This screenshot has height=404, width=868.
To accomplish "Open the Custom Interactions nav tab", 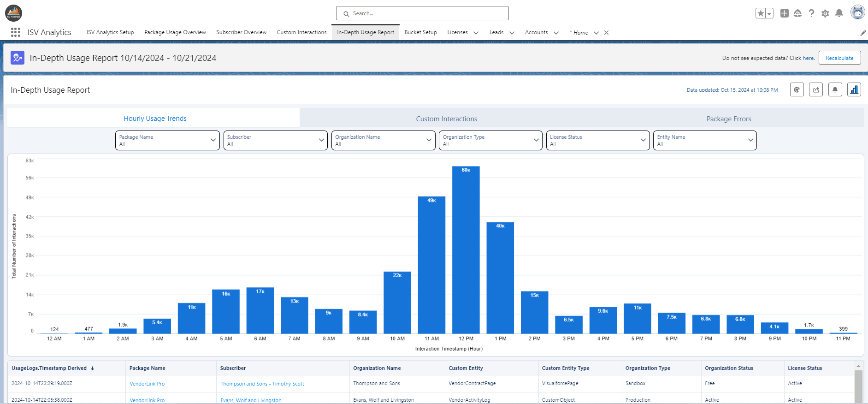I will (302, 32).
